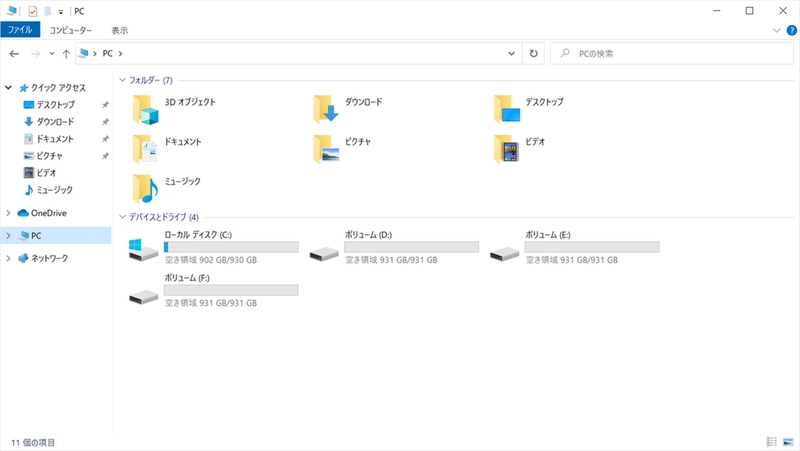Screen dimensions: 800x451
Task: Collapse the フォルダー (7) group section
Action: pos(122,80)
